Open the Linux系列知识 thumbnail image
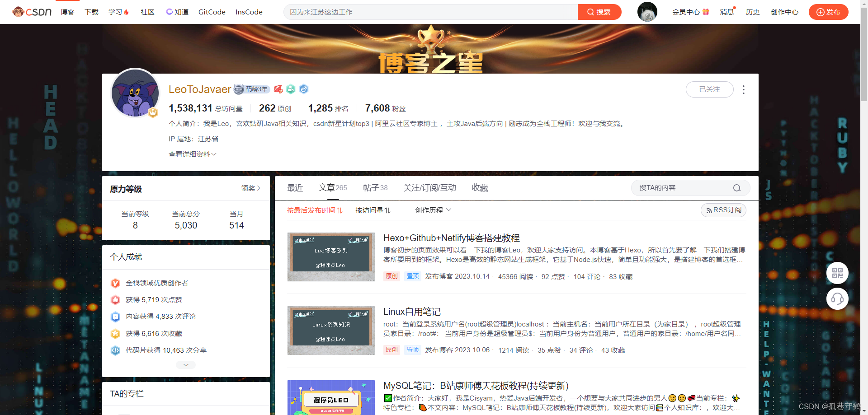The image size is (868, 415). pos(331,331)
